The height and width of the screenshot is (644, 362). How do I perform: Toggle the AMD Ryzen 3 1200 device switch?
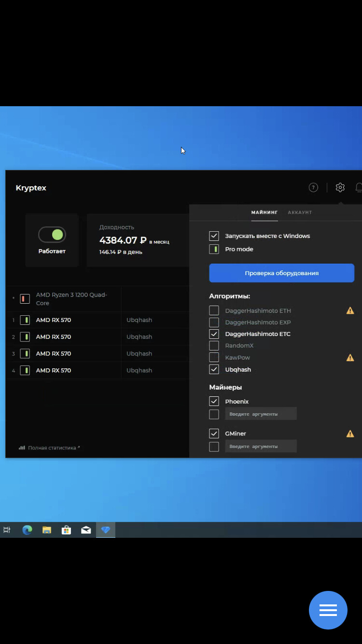click(25, 299)
